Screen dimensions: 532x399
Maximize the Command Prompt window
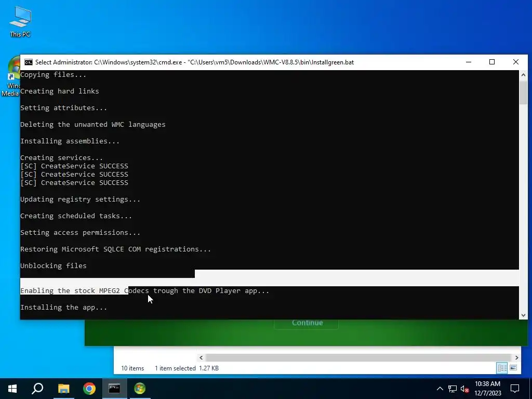point(492,62)
